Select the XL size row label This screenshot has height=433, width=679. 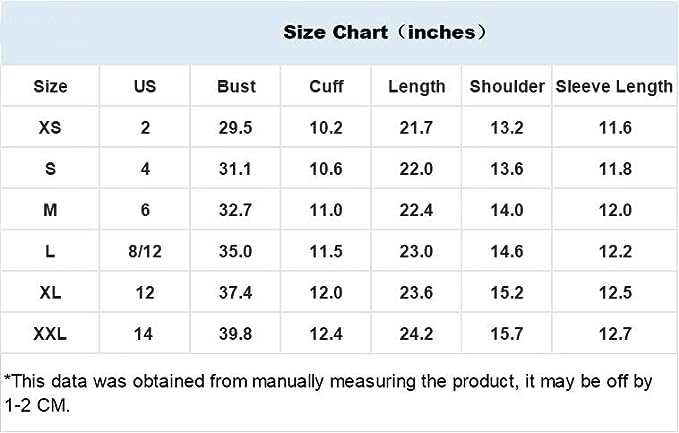pos(50,292)
